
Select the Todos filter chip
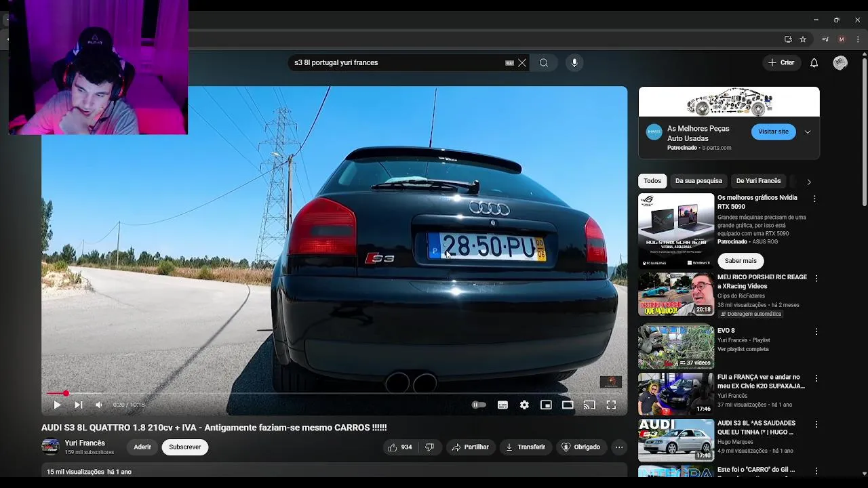click(652, 181)
